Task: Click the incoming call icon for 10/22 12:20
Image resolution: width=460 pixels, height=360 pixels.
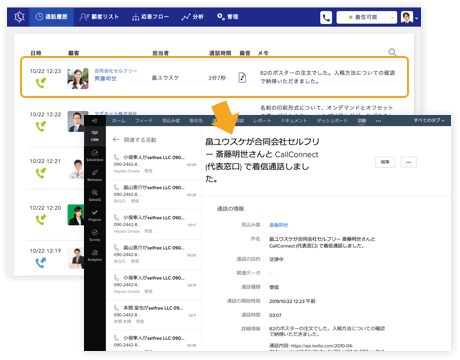Action: point(41,219)
